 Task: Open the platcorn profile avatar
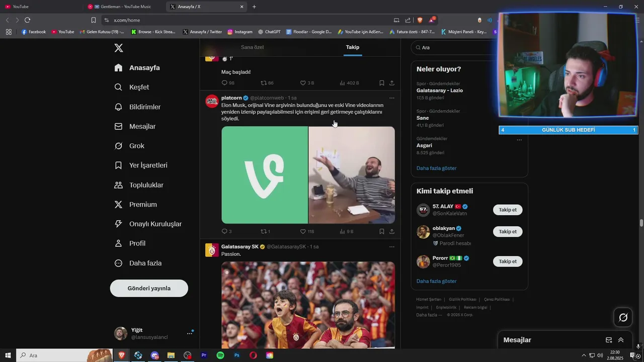pyautogui.click(x=212, y=101)
